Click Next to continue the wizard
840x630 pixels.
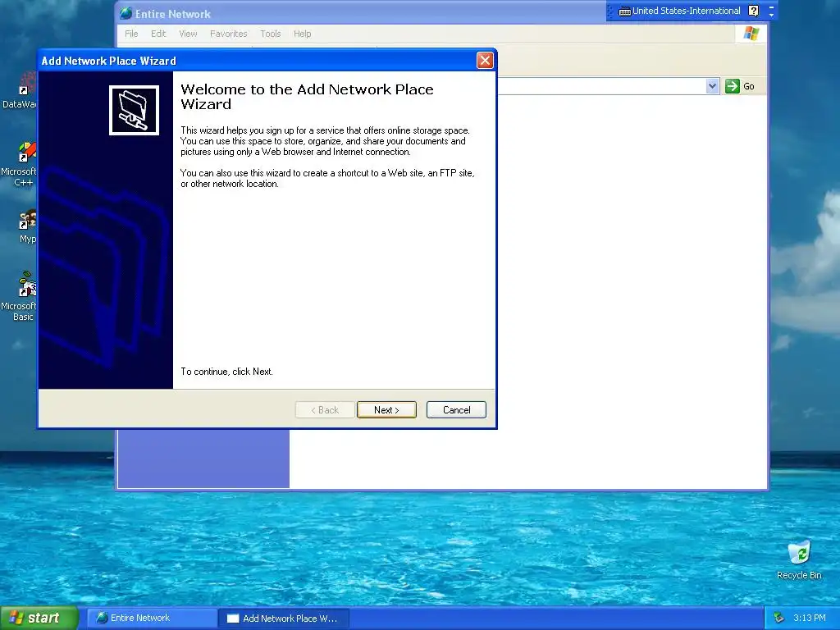(x=386, y=410)
